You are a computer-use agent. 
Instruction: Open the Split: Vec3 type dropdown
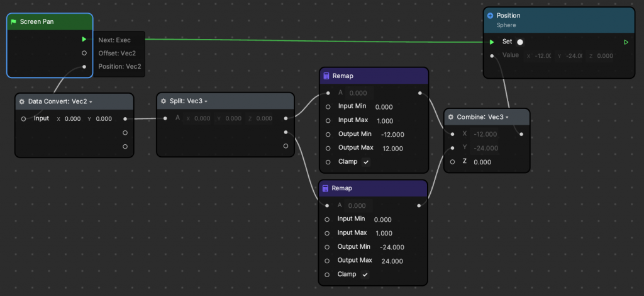click(206, 101)
